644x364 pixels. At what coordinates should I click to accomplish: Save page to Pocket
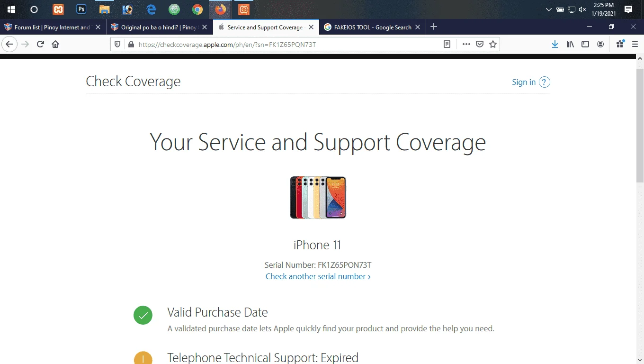pyautogui.click(x=480, y=44)
